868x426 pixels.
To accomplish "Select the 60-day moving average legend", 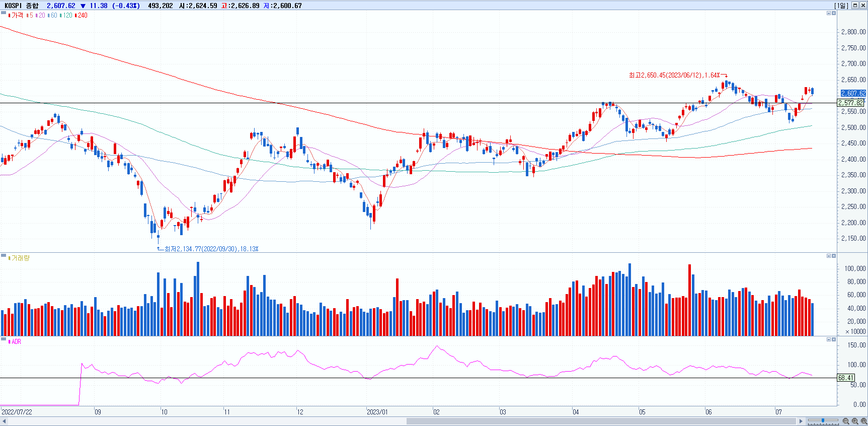I will click(53, 16).
